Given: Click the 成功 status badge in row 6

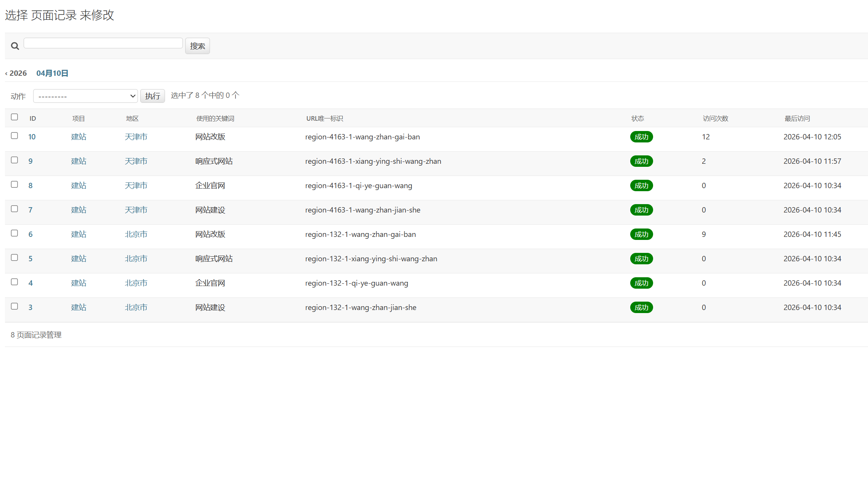Looking at the screenshot, I should 641,235.
